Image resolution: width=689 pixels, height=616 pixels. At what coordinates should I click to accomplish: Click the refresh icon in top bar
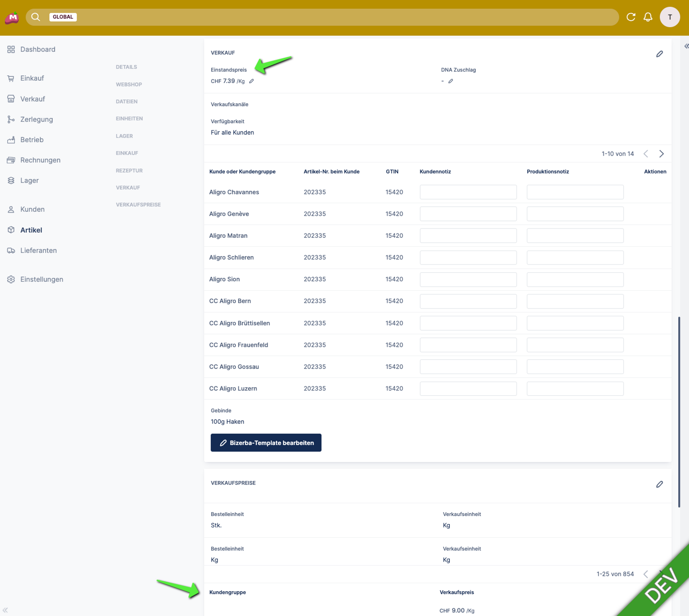click(x=630, y=17)
